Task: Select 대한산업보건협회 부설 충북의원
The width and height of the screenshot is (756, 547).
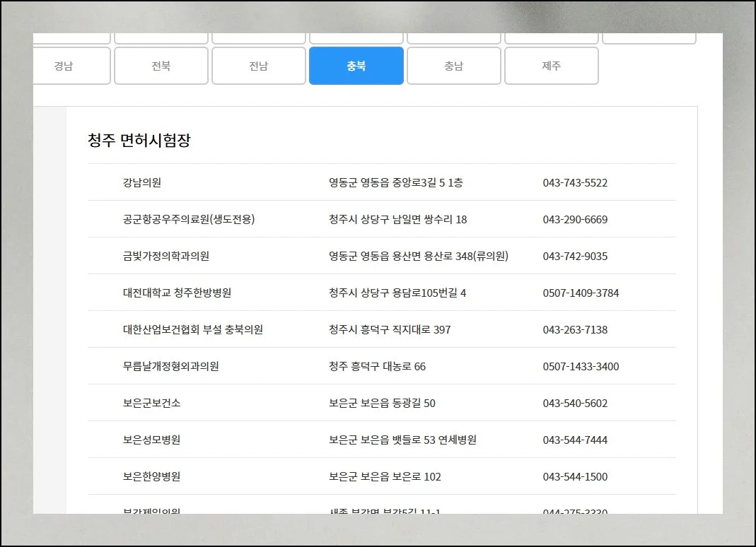Action: pos(191,329)
